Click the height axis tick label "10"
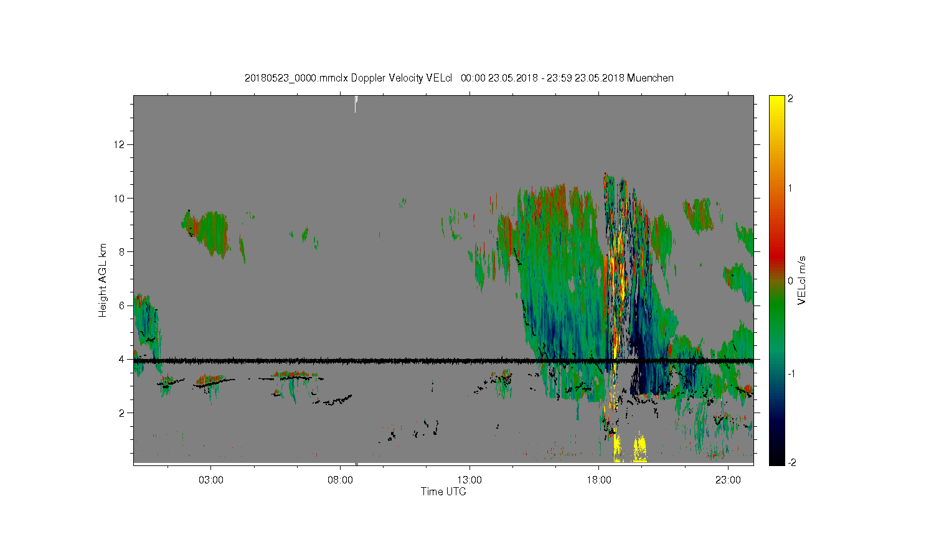This screenshot has height=560, width=934. pyautogui.click(x=120, y=198)
